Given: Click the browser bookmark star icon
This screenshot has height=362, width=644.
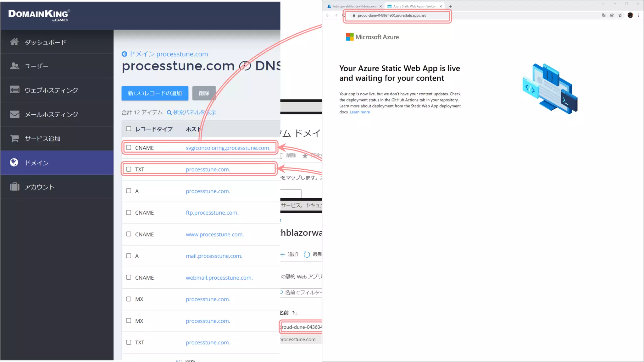Looking at the screenshot, I should (x=620, y=15).
